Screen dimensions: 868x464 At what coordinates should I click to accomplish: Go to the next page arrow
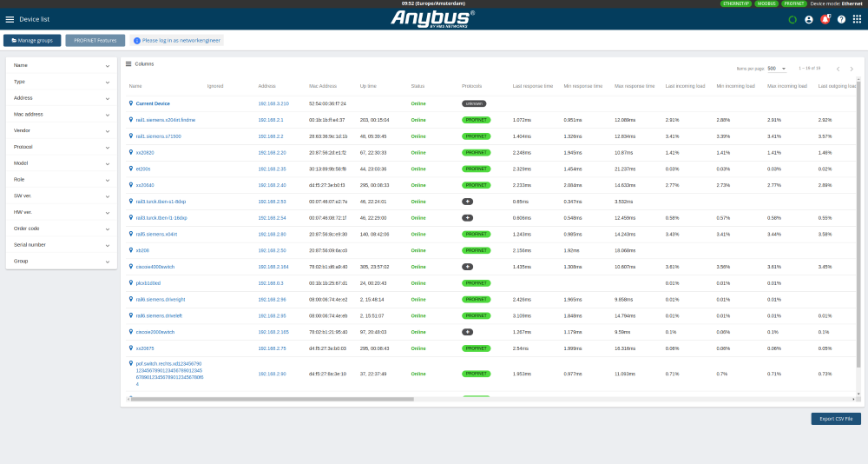point(852,69)
